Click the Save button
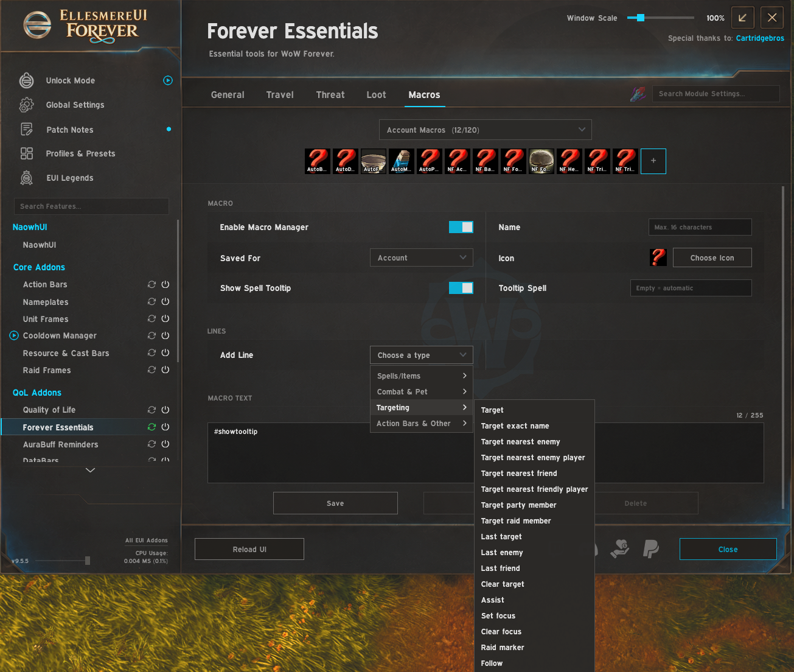 [x=335, y=503]
